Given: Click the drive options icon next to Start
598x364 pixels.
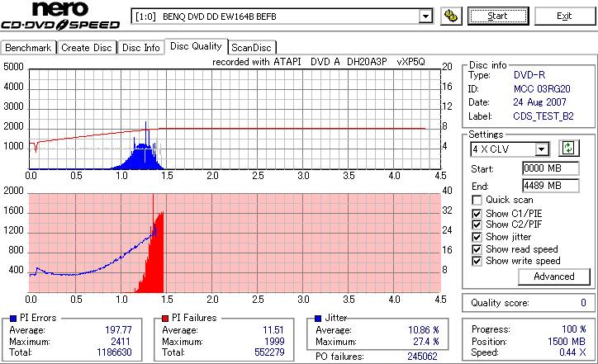Looking at the screenshot, I should coord(451,16).
